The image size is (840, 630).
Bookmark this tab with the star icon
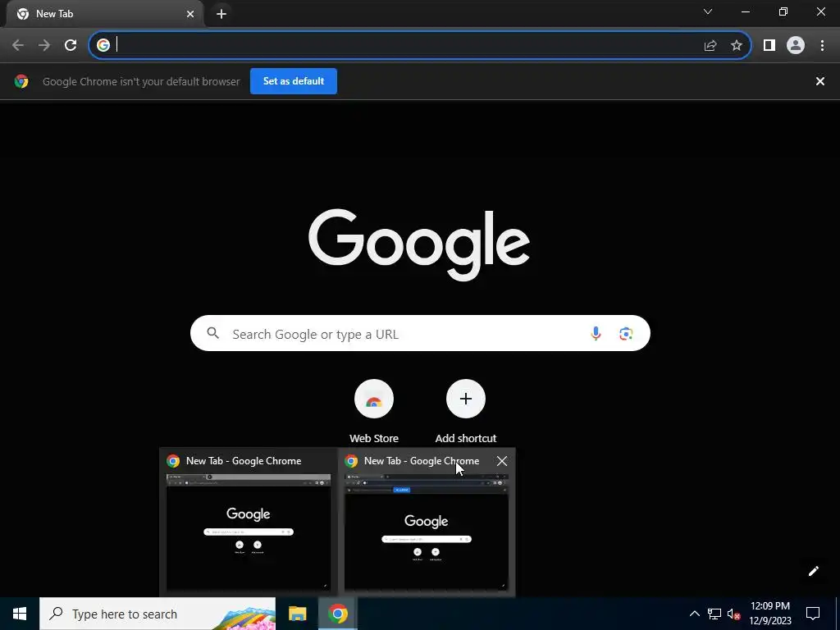[737, 46]
